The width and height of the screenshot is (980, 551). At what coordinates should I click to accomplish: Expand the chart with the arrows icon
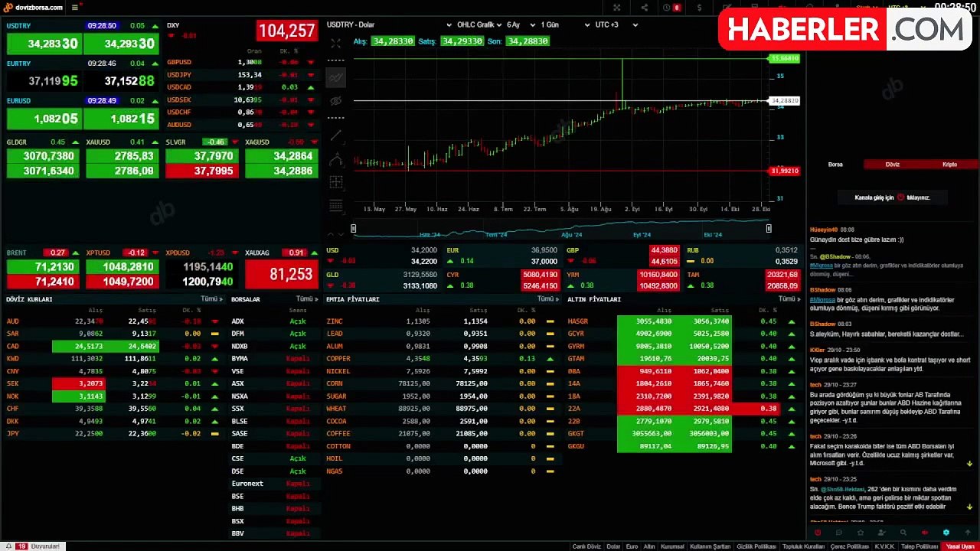point(335,43)
